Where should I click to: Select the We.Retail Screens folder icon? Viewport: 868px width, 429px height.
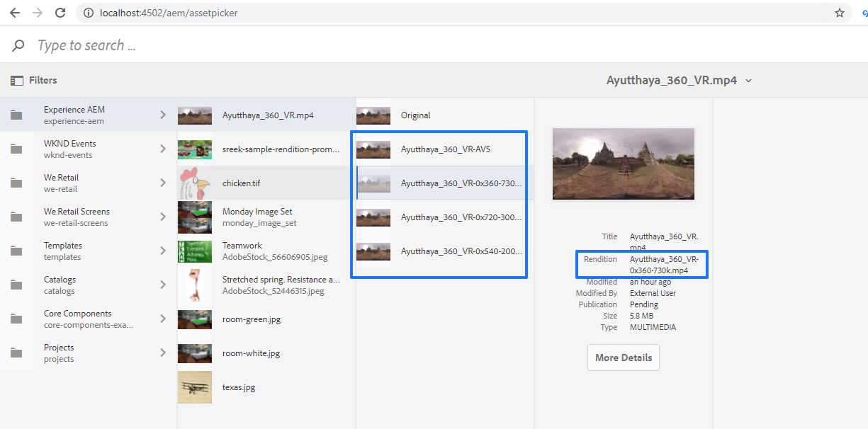pyautogui.click(x=16, y=217)
